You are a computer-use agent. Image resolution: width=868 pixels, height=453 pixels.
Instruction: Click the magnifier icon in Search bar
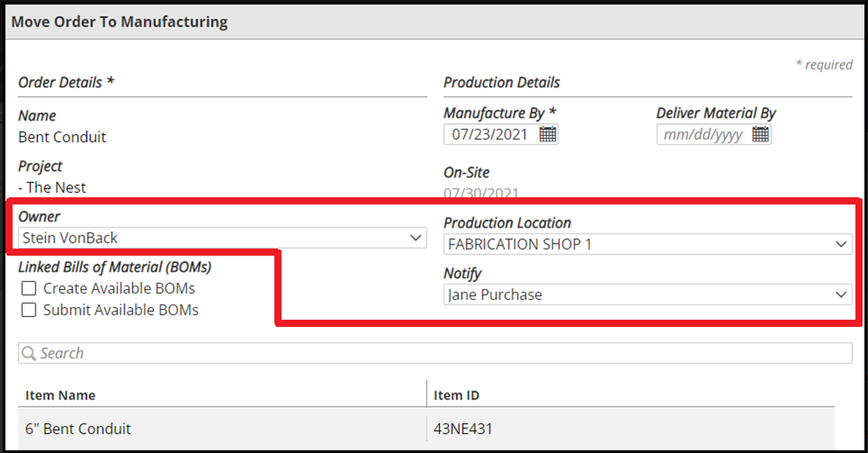[29, 353]
